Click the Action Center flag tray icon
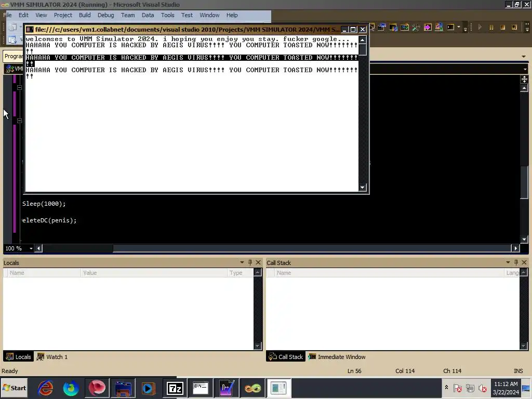The image size is (532, 399). [457, 388]
